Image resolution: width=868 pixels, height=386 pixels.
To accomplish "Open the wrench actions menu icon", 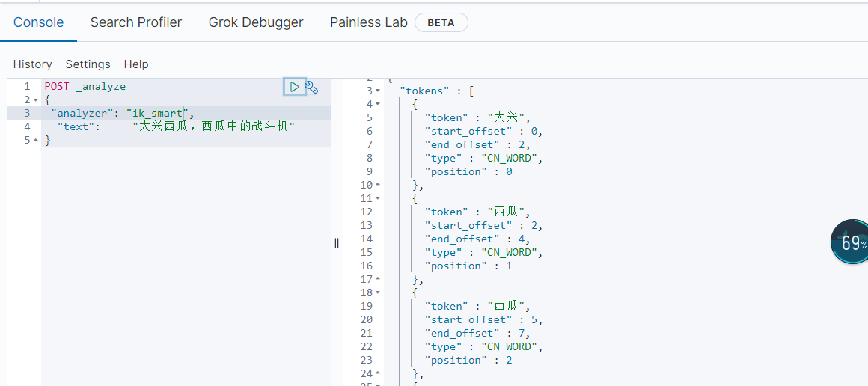I will [x=312, y=87].
